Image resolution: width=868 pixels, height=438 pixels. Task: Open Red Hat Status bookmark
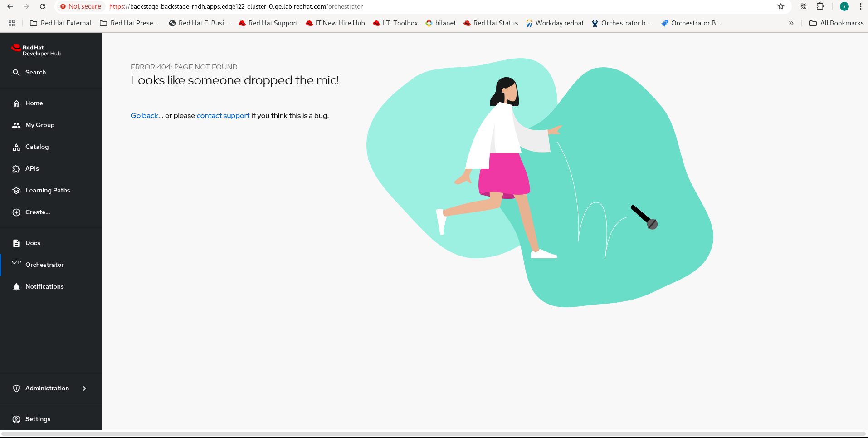tap(491, 23)
